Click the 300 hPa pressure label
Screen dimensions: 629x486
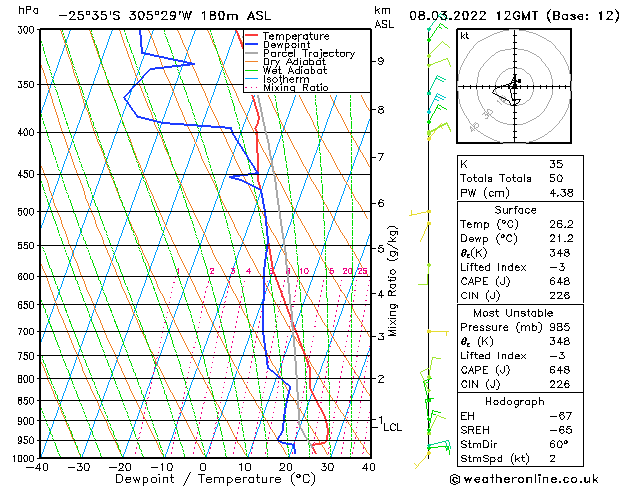coord(26,30)
